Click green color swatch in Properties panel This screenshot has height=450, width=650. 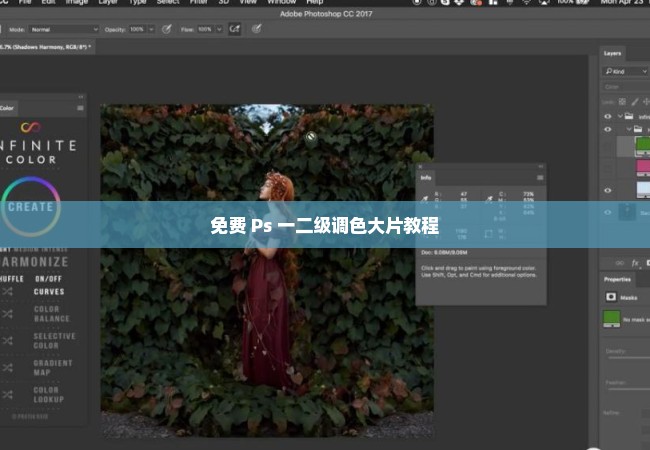(611, 319)
